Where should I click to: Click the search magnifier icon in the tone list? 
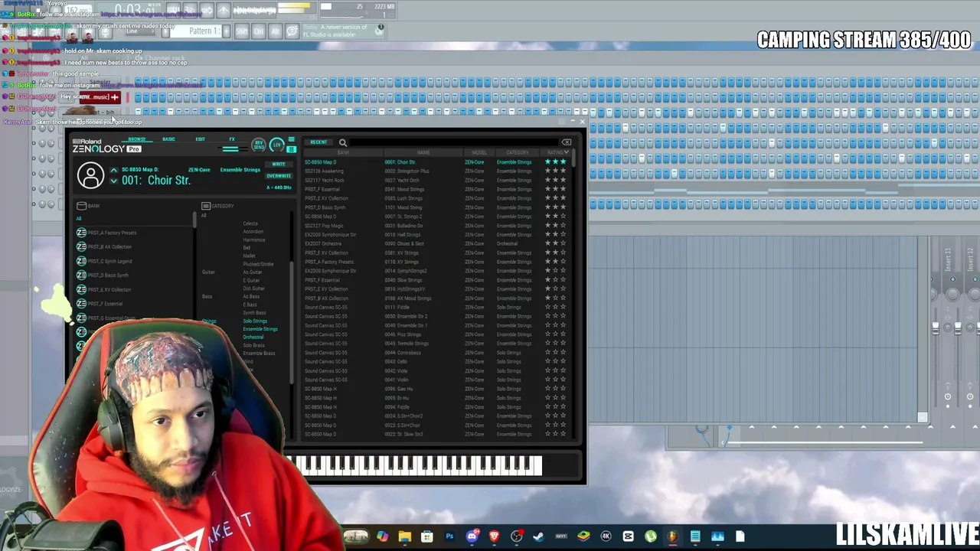click(x=343, y=142)
